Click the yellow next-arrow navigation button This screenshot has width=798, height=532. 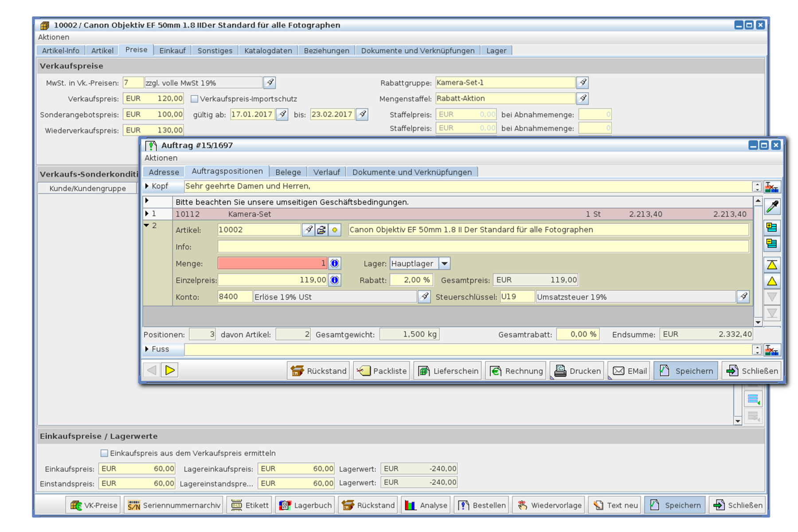tap(170, 370)
